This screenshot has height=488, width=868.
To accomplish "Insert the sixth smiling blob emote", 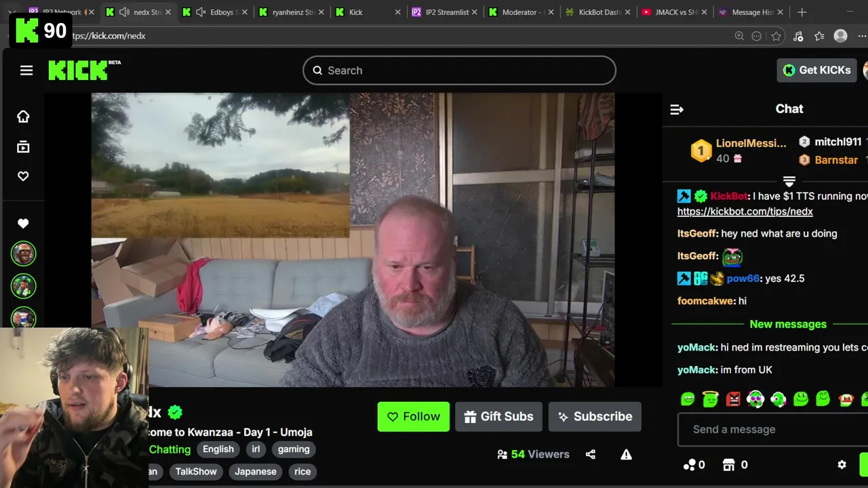I will [801, 399].
